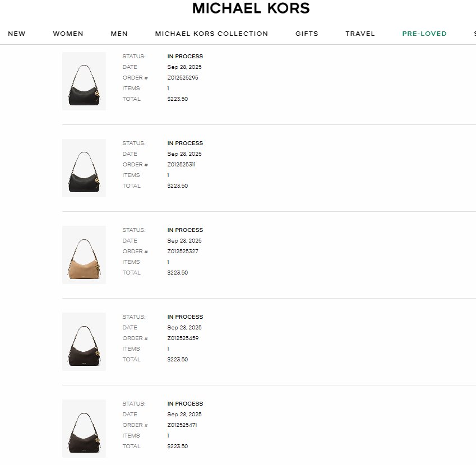This screenshot has width=476, height=465.
Task: Click the $223.50 total of order Z012525327
Action: 178,273
